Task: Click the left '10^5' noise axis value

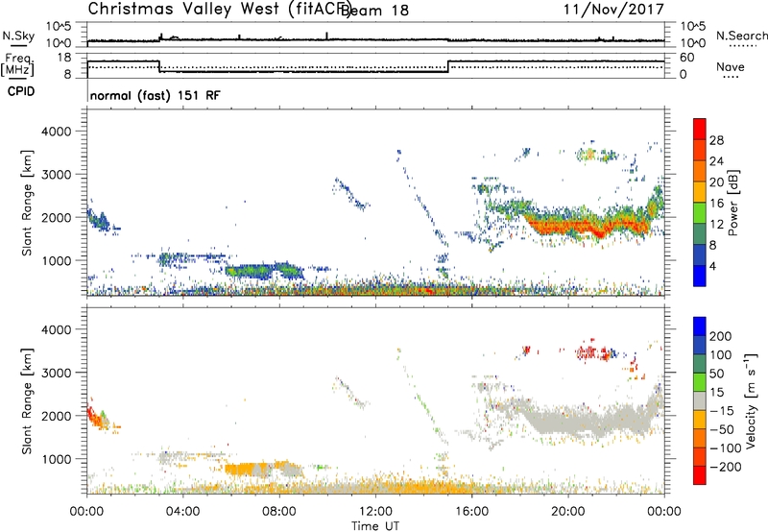Action: [x=60, y=27]
